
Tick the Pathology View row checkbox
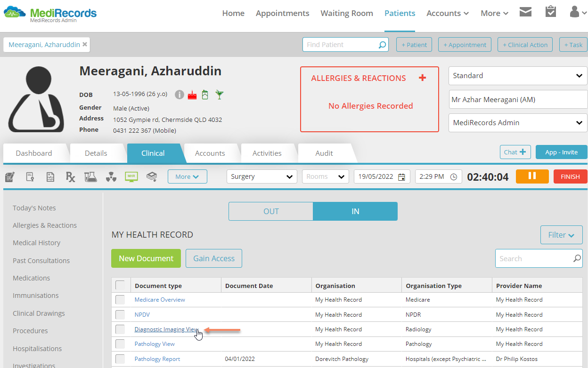pyautogui.click(x=121, y=344)
